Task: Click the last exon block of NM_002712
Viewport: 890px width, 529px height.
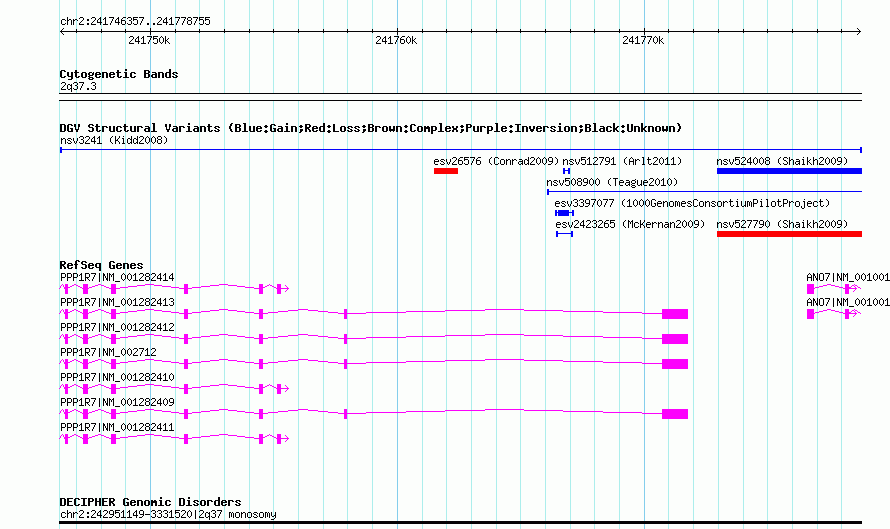Action: click(x=675, y=364)
